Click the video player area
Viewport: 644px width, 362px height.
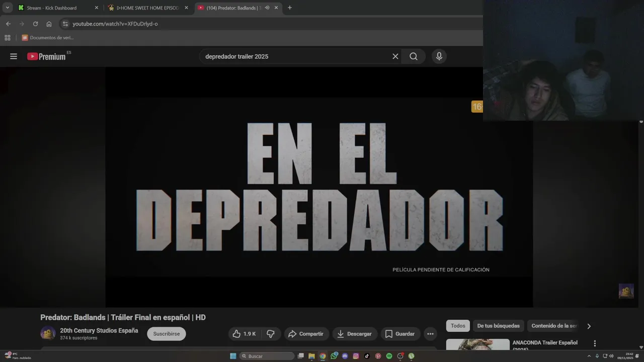click(319, 187)
